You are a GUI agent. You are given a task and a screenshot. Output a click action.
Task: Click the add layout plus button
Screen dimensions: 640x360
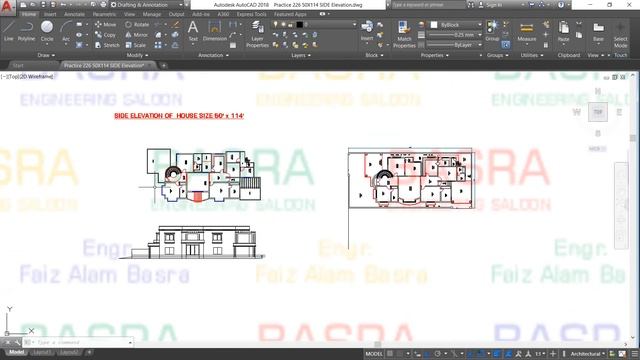[89, 352]
